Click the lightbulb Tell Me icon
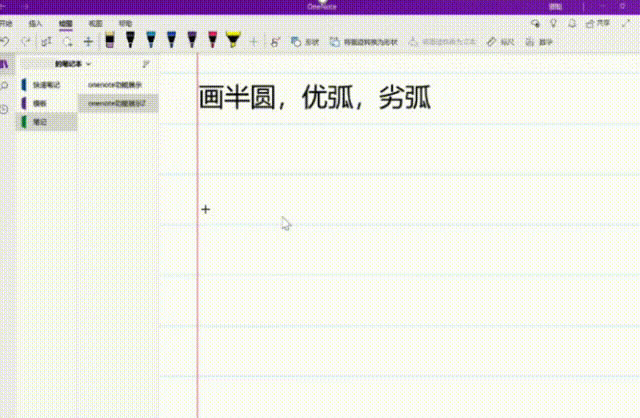This screenshot has width=640, height=418. point(553,24)
